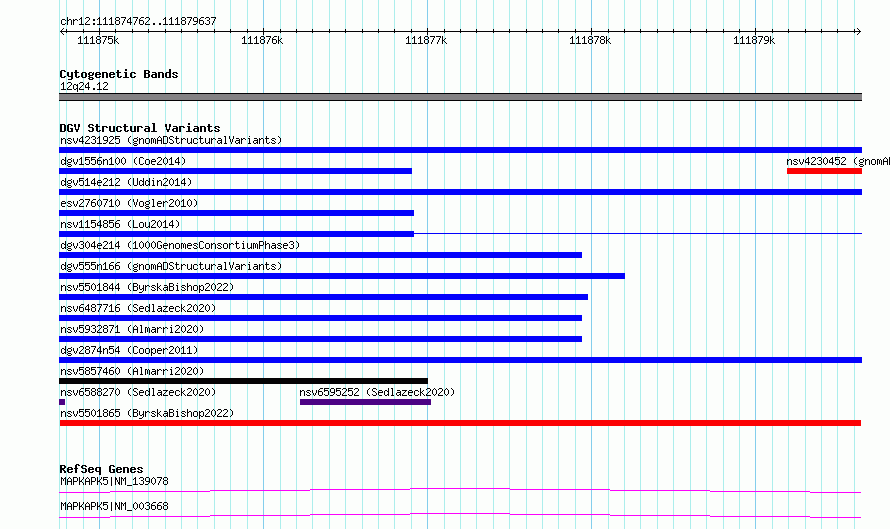The width and height of the screenshot is (890, 529).
Task: Click the magenta line of MAPKAPK5|NM_139078
Action: (460, 490)
